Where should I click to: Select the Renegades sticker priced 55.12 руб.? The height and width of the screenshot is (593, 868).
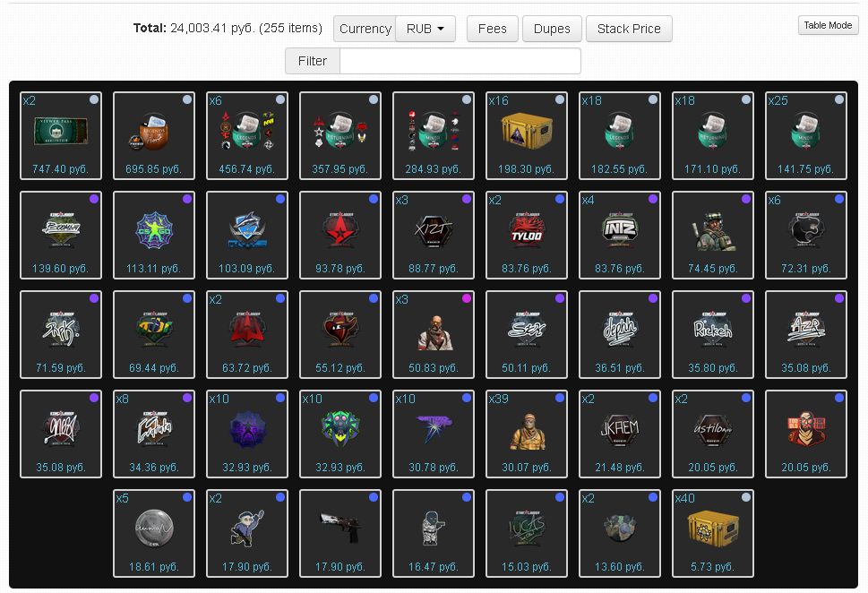point(339,334)
